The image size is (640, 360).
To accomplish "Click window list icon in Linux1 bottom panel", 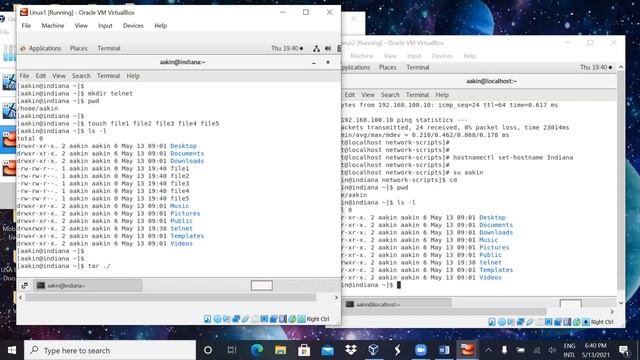I will (25, 285).
